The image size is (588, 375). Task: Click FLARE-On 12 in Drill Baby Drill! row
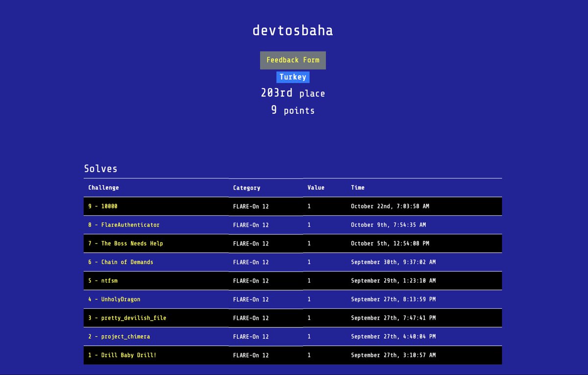251,355
